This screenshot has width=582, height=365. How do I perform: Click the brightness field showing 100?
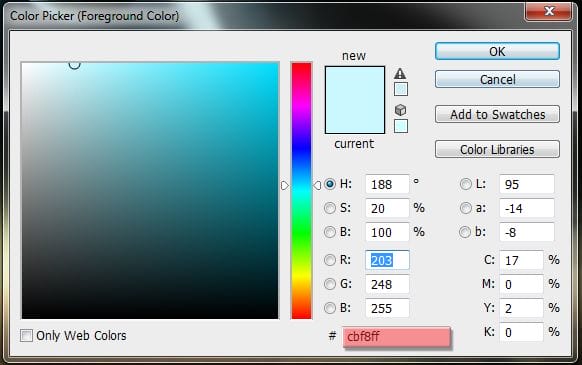[x=387, y=232]
